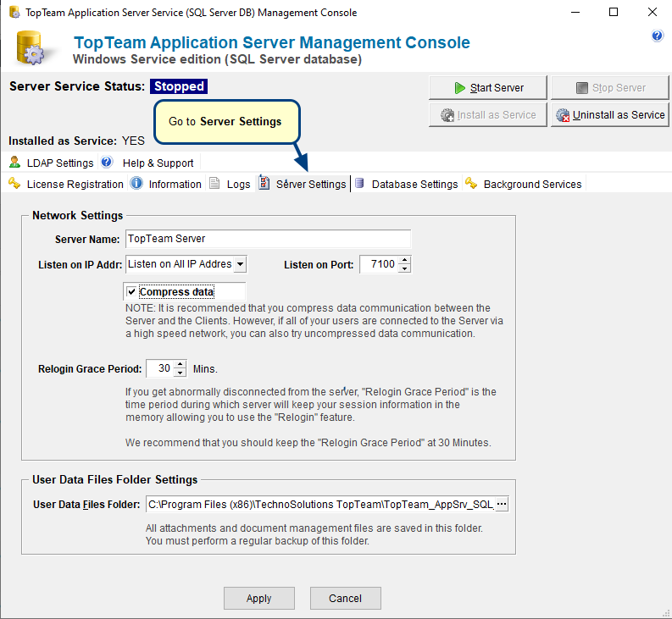Image resolution: width=672 pixels, height=619 pixels.
Task: Click the title bar application icon
Action: tap(14, 12)
